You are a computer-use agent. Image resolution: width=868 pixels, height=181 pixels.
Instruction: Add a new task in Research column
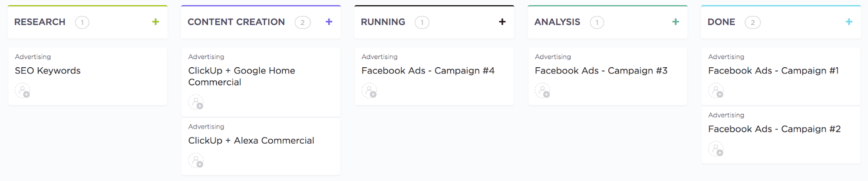[x=155, y=22]
